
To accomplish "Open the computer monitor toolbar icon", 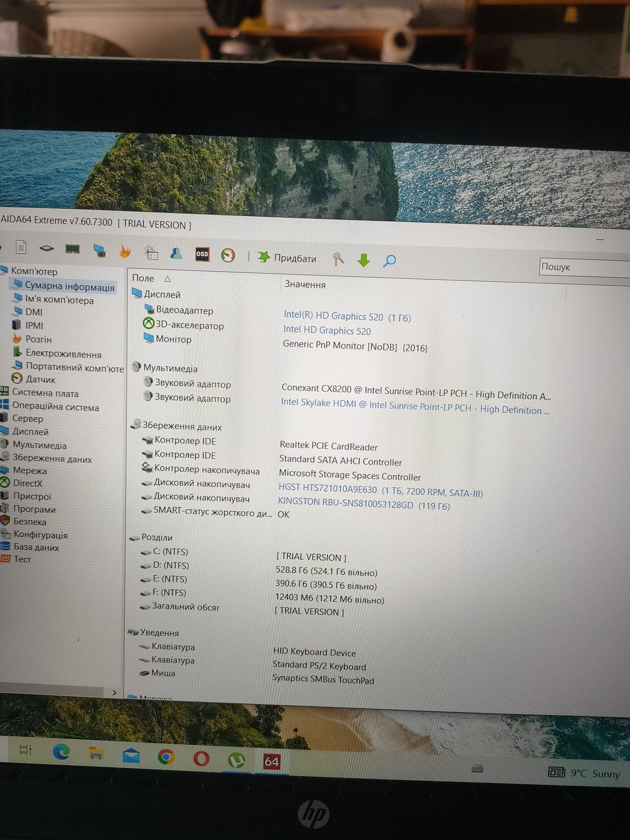I will (x=100, y=251).
